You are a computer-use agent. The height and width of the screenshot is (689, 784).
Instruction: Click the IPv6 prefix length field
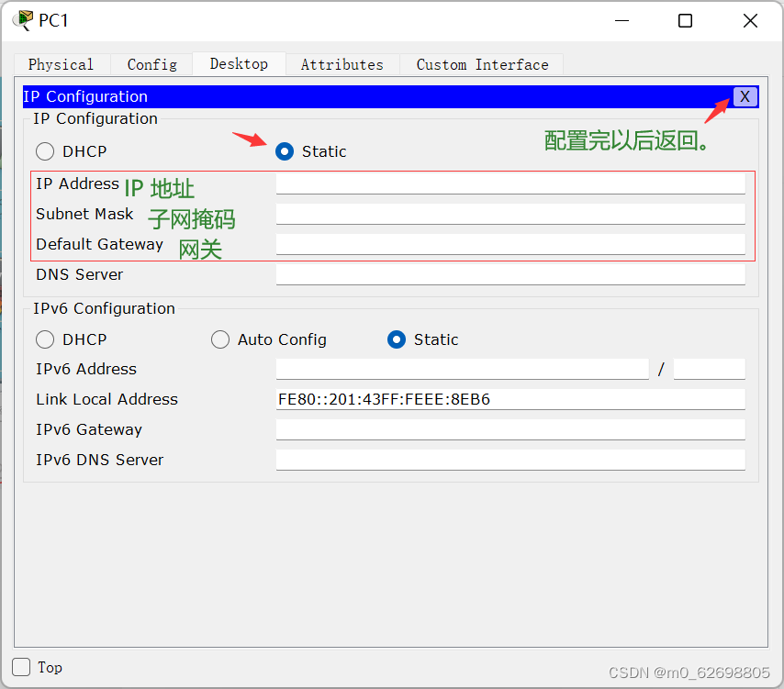pos(709,369)
